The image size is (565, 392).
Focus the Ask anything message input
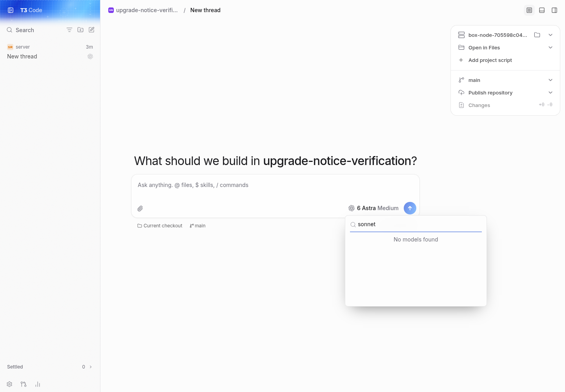[275, 185]
